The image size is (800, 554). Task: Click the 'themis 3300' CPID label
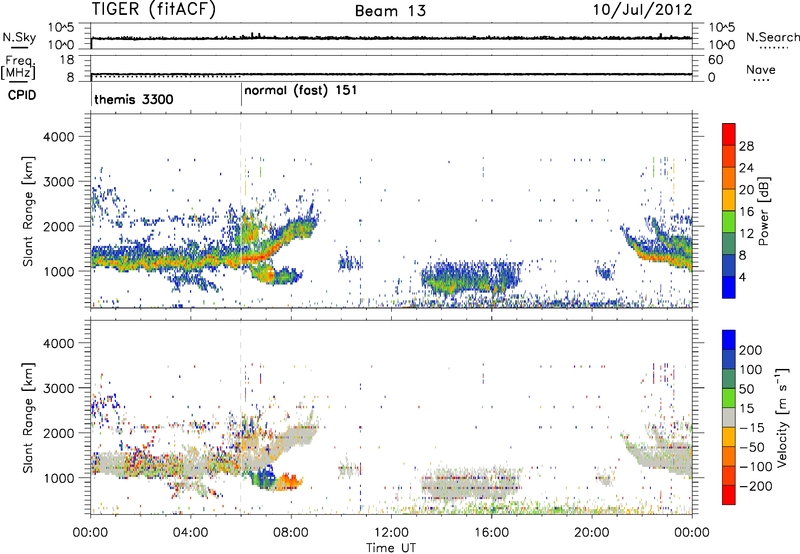pyautogui.click(x=134, y=99)
